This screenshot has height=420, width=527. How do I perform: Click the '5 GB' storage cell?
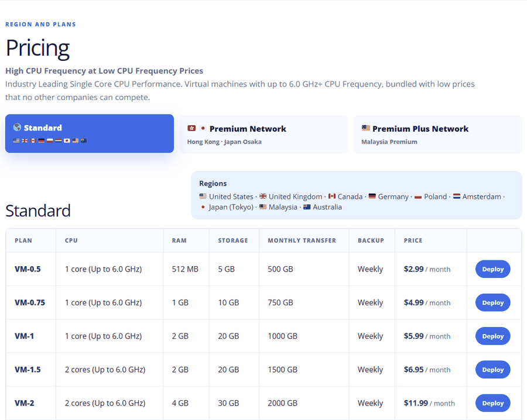[x=226, y=269]
